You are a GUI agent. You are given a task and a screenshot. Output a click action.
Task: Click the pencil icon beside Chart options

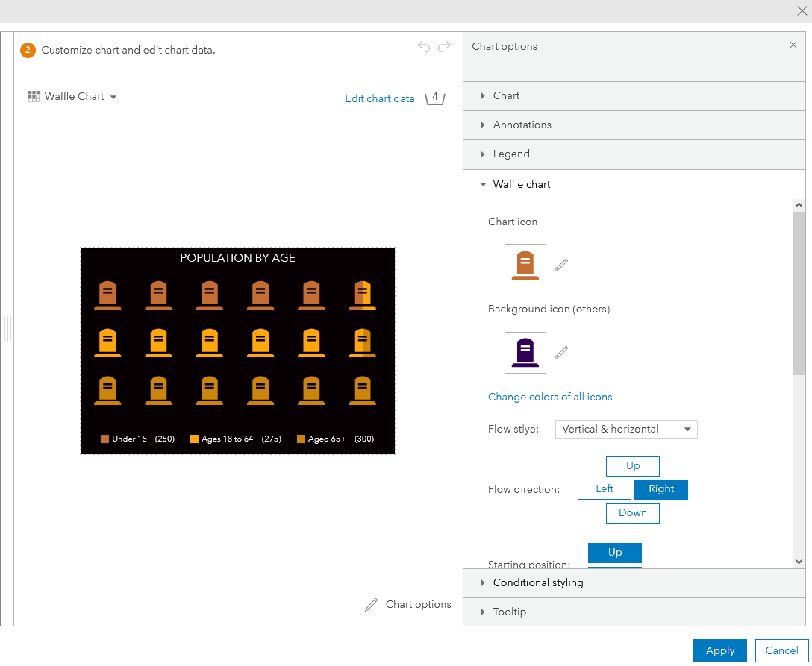coord(372,604)
